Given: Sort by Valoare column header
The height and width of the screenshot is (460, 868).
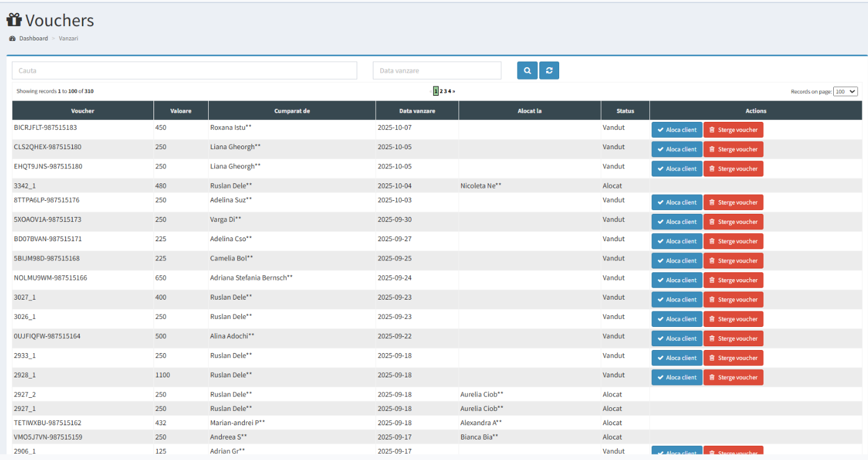Looking at the screenshot, I should (181, 111).
